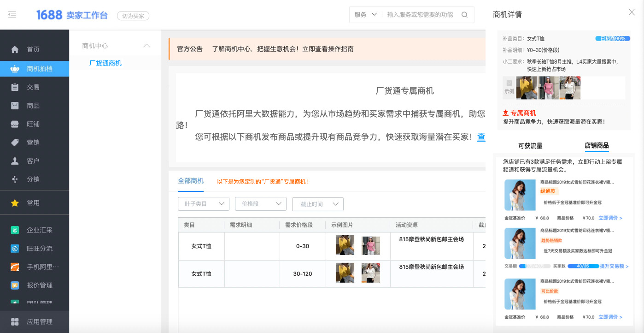Click the 分销 distribution icon

[x=15, y=179]
